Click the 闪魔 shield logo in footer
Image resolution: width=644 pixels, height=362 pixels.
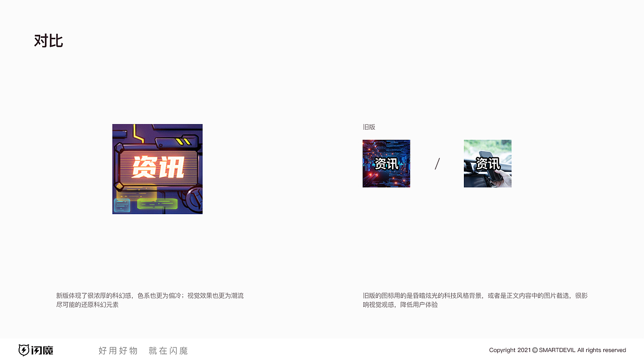pos(36,350)
